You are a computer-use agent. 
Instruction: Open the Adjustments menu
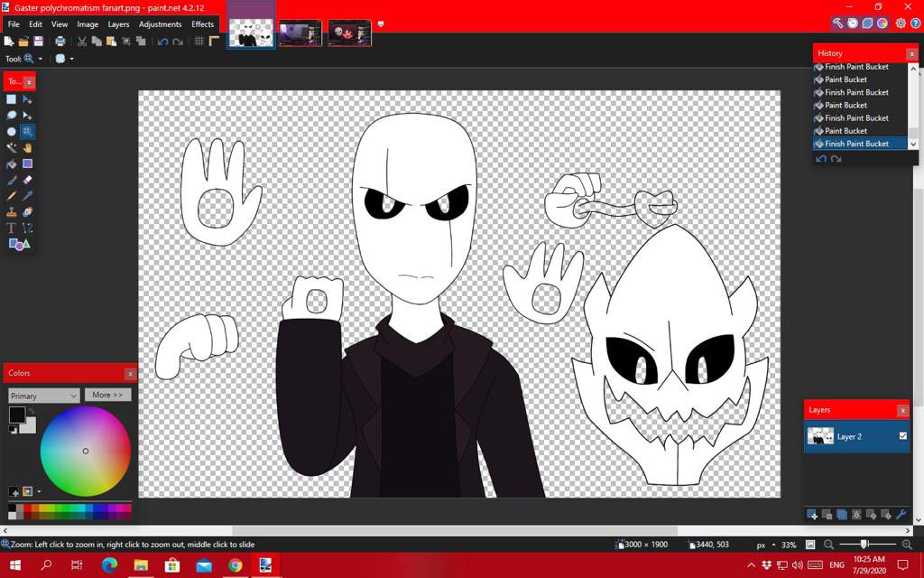[x=161, y=24]
